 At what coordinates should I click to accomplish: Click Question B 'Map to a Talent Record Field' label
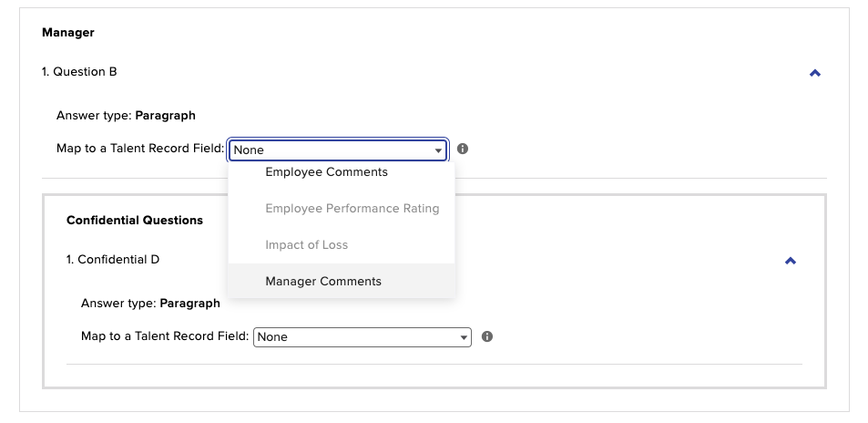140,149
